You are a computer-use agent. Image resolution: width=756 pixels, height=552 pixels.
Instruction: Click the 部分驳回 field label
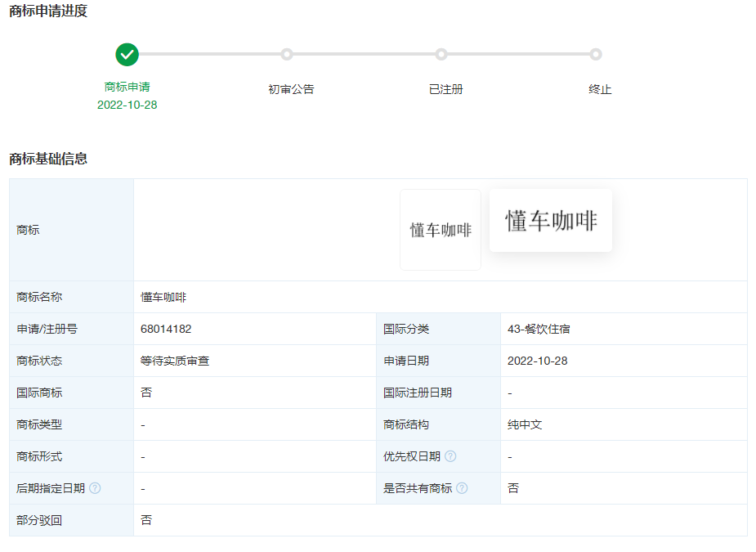point(39,520)
